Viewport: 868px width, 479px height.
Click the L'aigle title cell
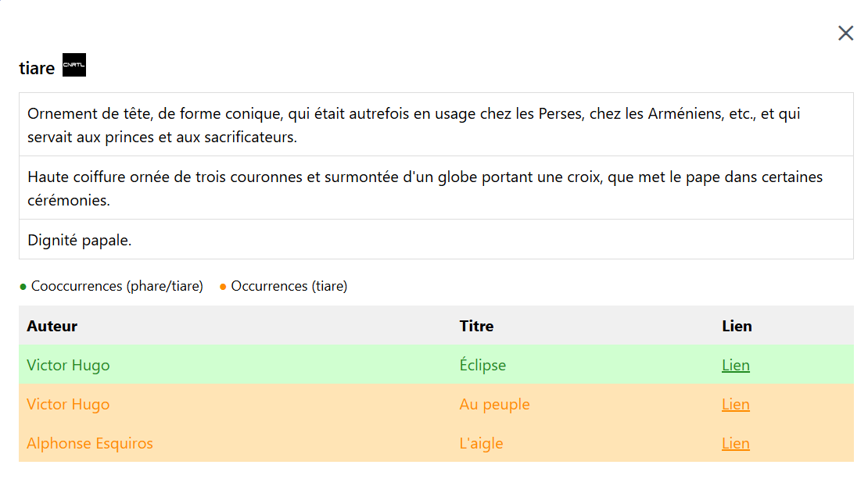(x=481, y=443)
